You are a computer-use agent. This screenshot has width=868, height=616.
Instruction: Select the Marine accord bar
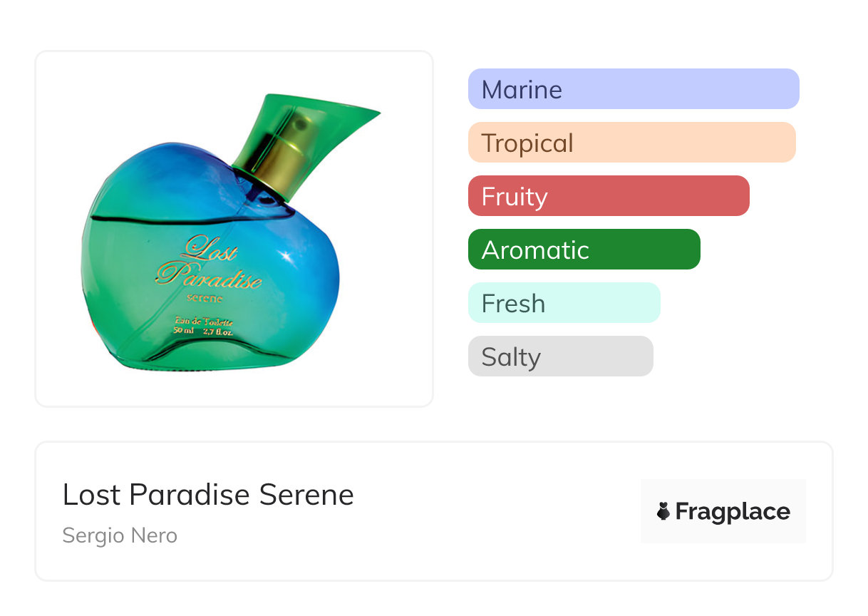click(x=634, y=89)
